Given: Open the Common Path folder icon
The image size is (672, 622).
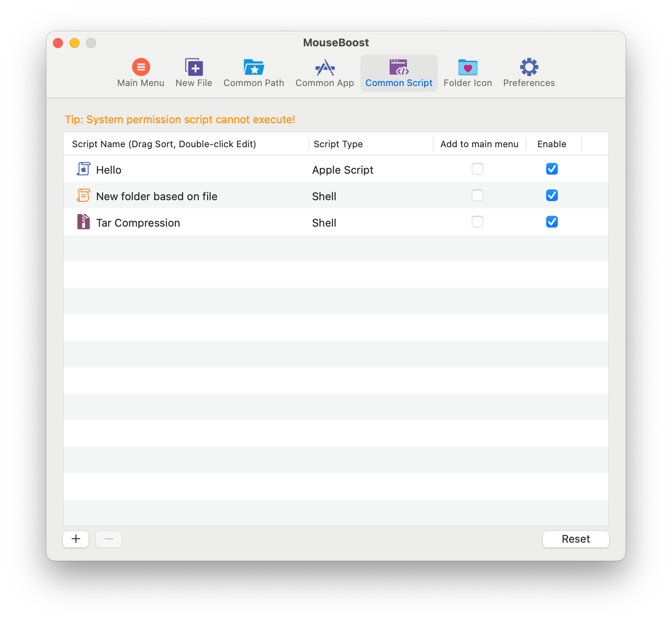Looking at the screenshot, I should pyautogui.click(x=254, y=67).
